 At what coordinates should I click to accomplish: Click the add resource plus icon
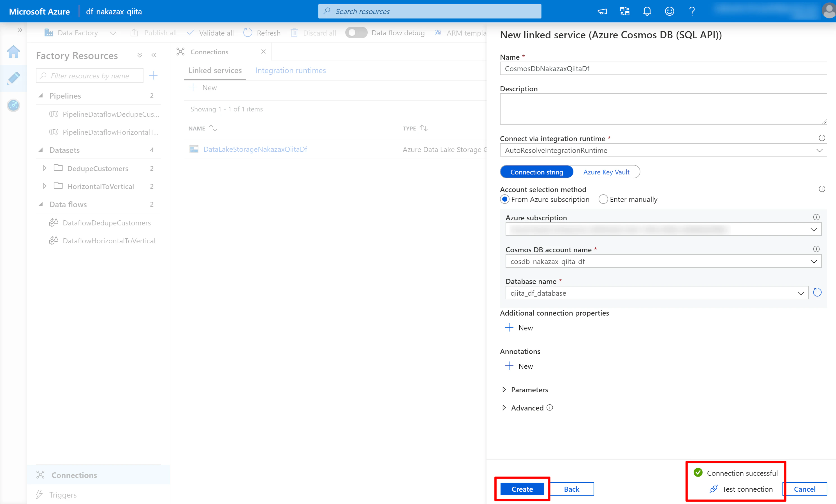click(x=153, y=76)
